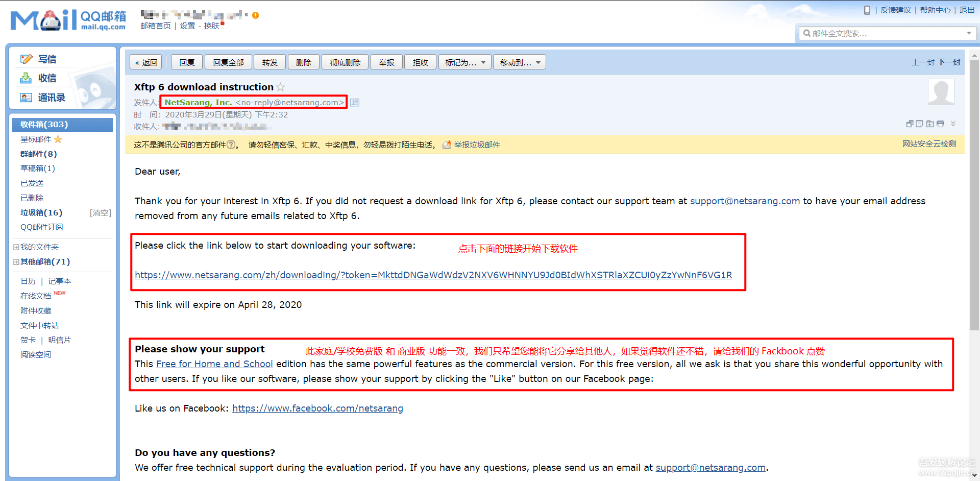Click the 拒收 reject button

(x=420, y=62)
